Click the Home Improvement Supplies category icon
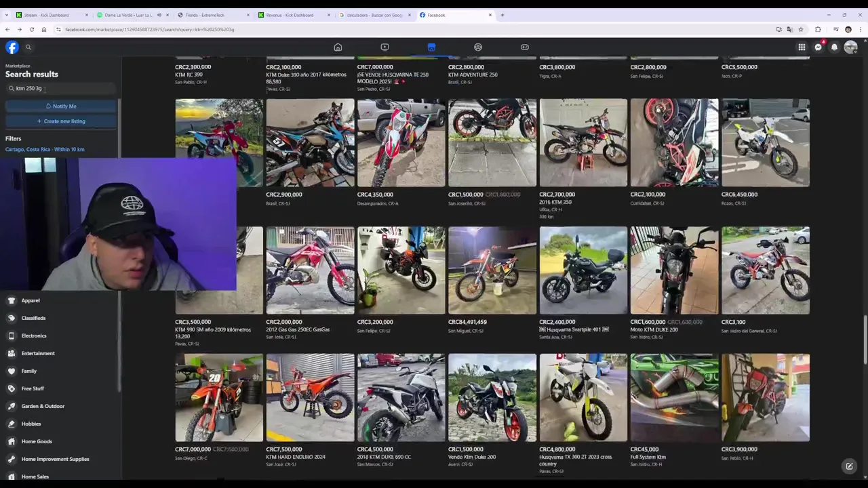868x488 pixels. coord(12,459)
